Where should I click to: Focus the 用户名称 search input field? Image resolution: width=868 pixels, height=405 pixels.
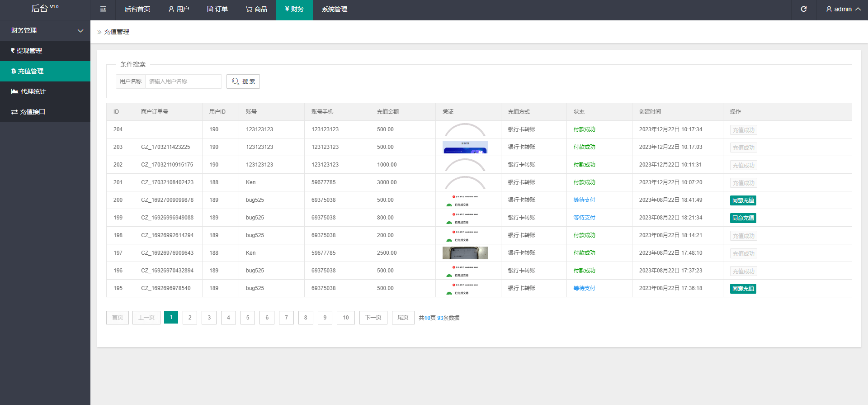(183, 81)
